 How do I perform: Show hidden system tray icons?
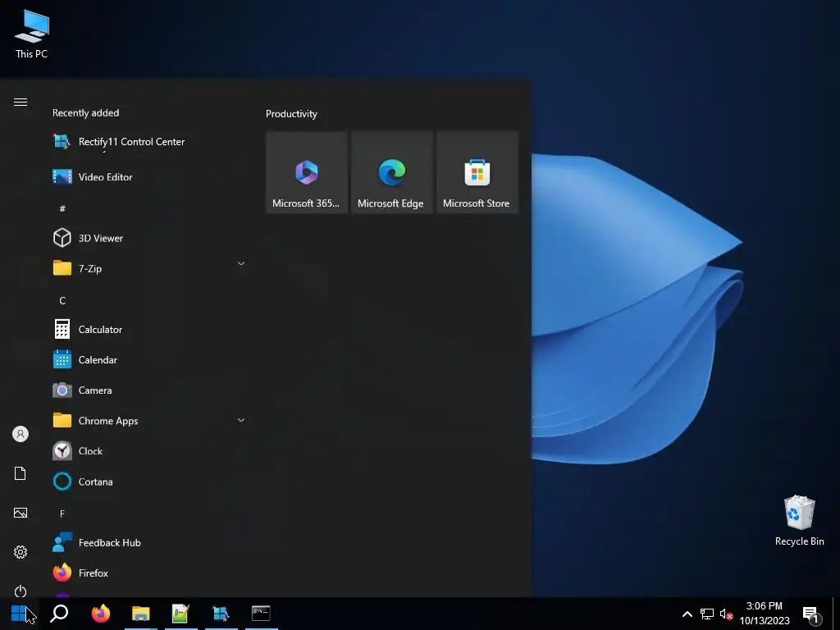tap(687, 614)
